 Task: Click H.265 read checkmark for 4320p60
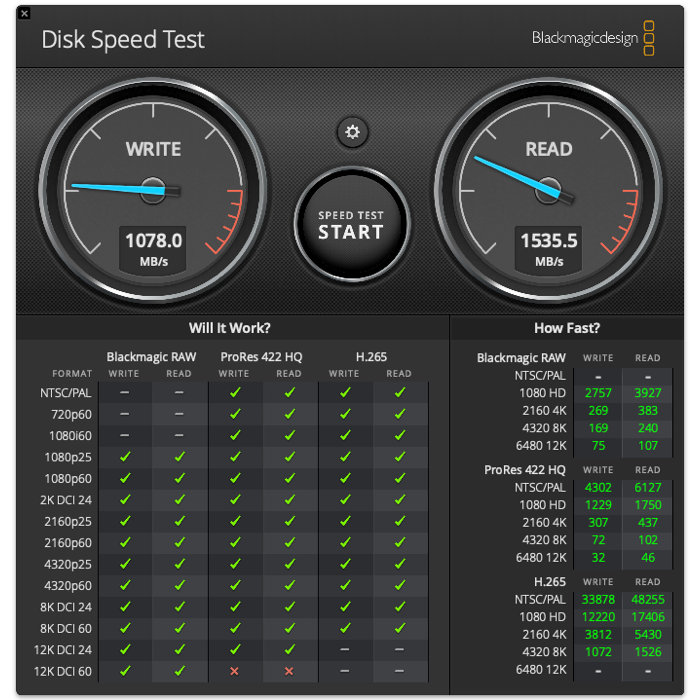tap(400, 585)
